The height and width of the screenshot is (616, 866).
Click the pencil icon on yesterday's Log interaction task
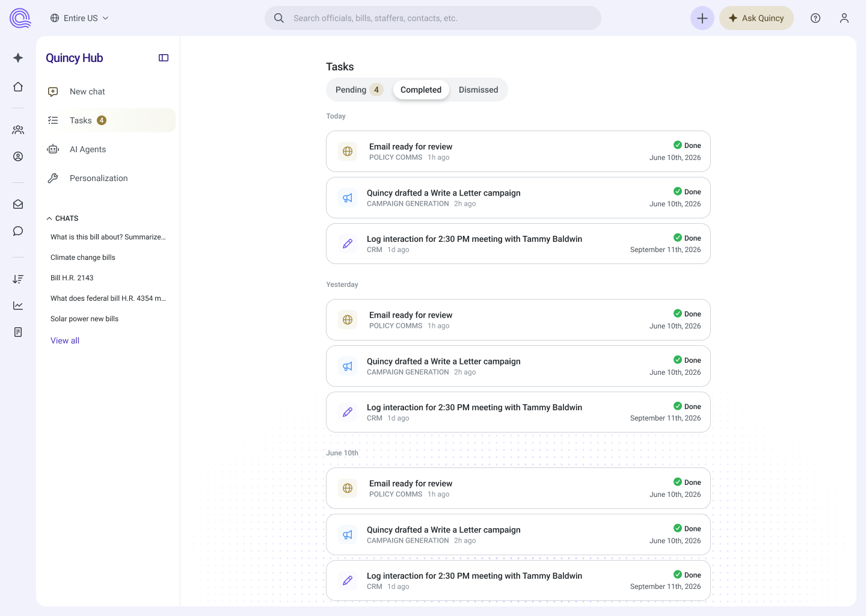tap(348, 412)
